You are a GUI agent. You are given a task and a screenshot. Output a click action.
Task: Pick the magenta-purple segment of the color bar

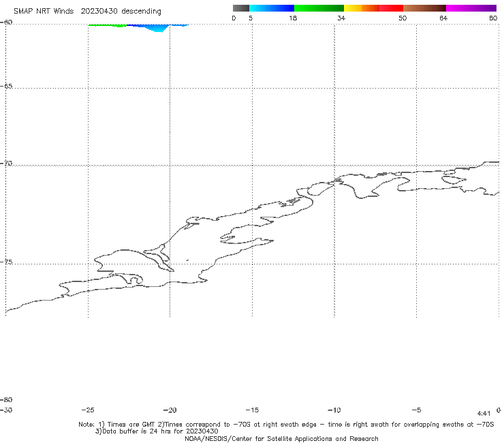click(x=471, y=8)
